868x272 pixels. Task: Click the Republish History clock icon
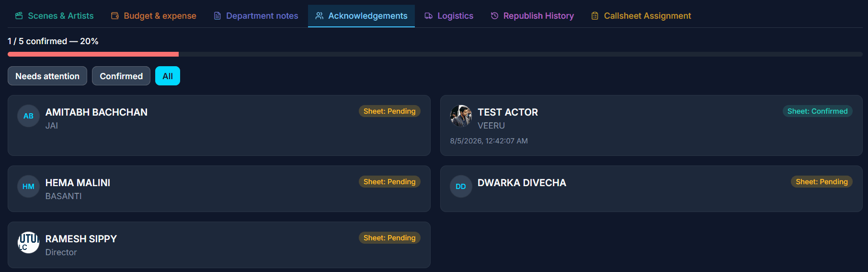click(495, 16)
